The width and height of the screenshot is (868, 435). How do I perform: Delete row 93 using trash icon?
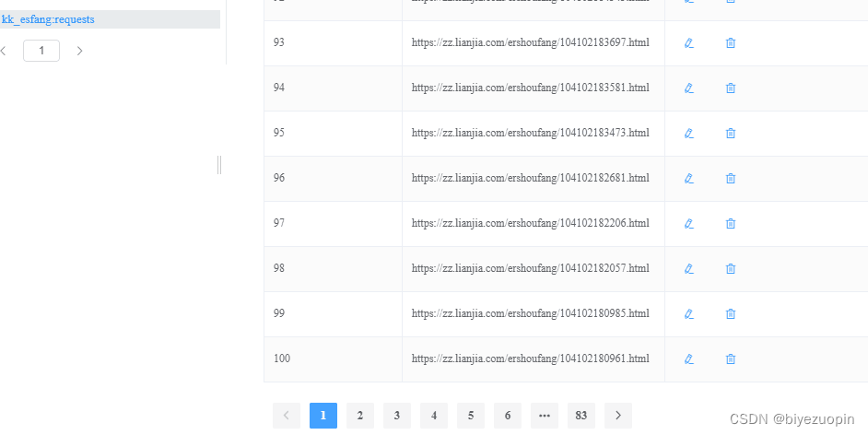tap(730, 43)
